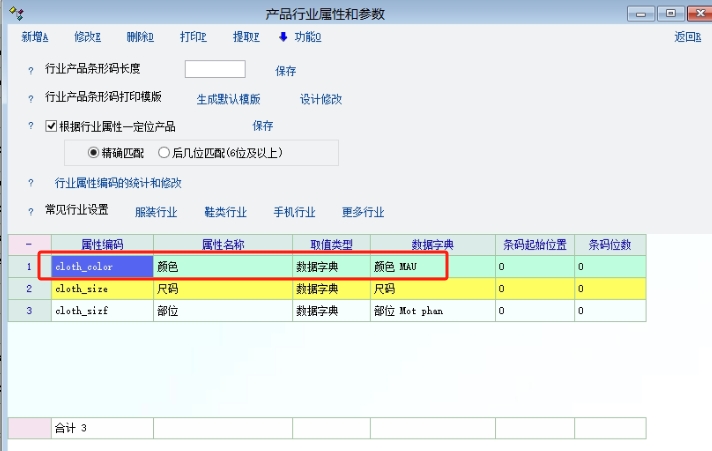Click the 服装行业 preset link

click(156, 212)
